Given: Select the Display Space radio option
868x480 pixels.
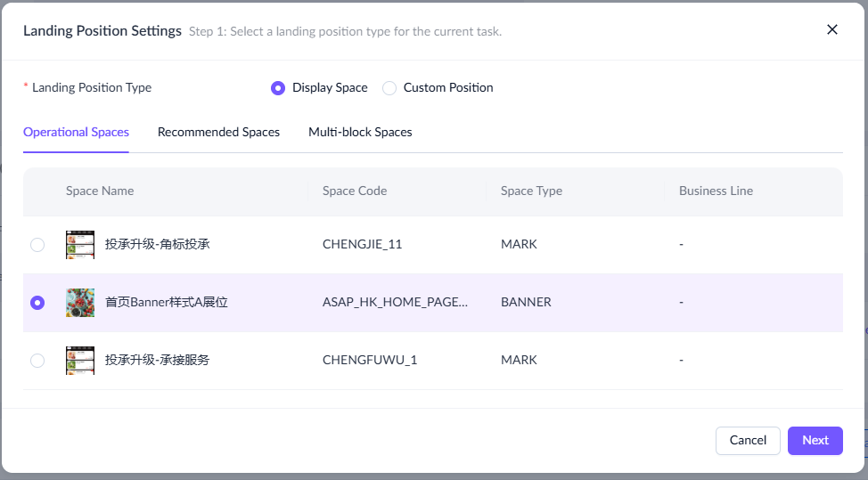Looking at the screenshot, I should [278, 88].
